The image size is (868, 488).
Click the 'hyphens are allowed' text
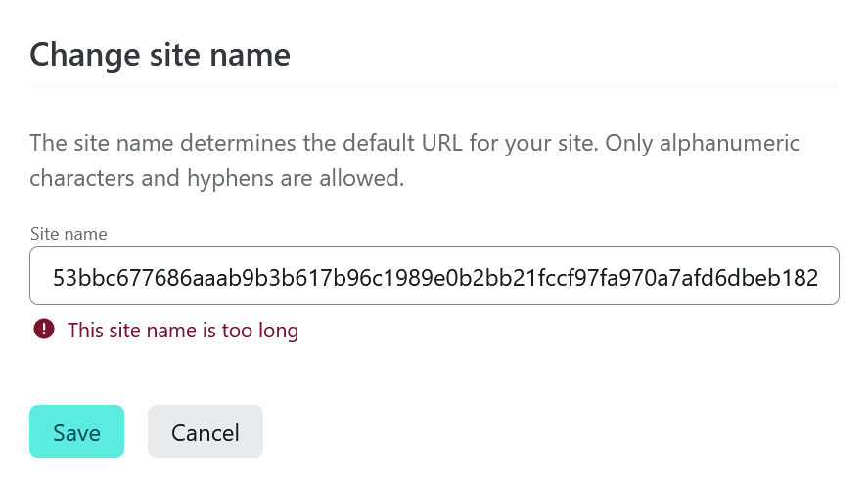coord(296,178)
